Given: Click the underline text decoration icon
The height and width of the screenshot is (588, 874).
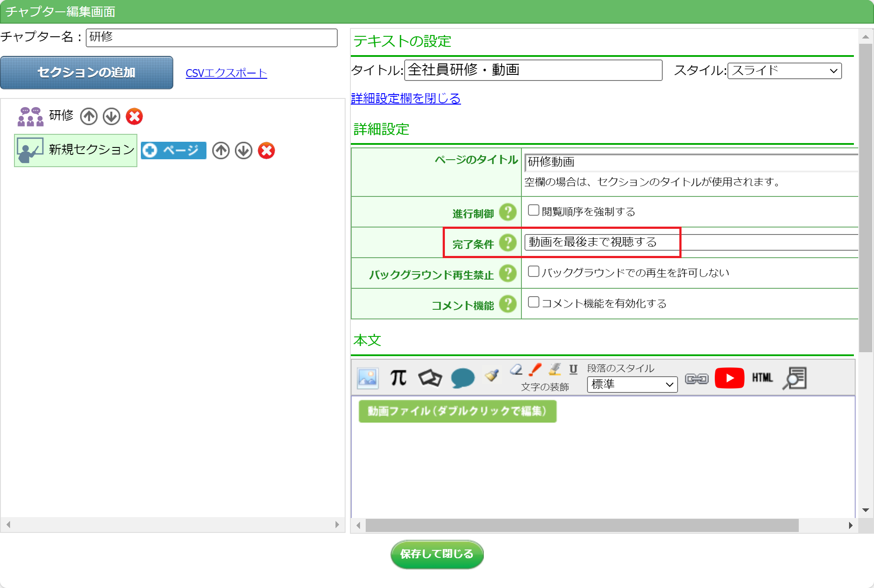Looking at the screenshot, I should (573, 369).
